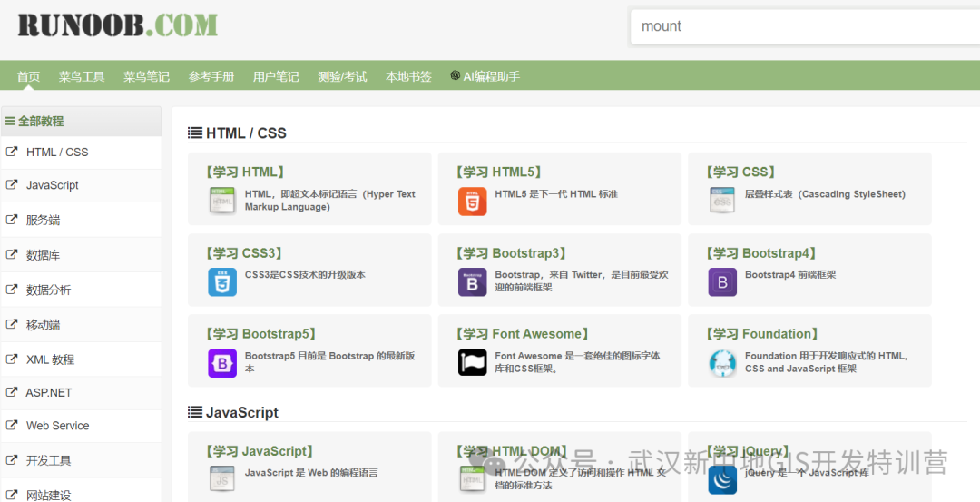Click the list icon beside 全部教程

point(10,122)
